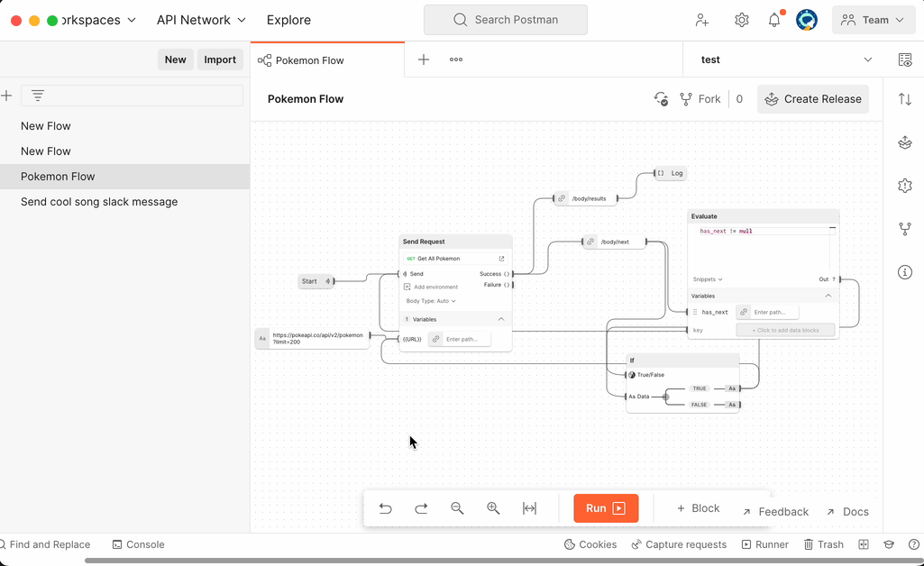Viewport: 924px width, 566px height.
Task: Click the New button
Action: (175, 59)
